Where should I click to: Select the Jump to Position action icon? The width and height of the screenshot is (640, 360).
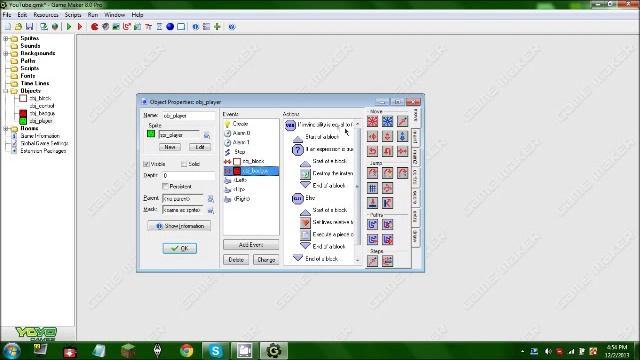click(372, 173)
